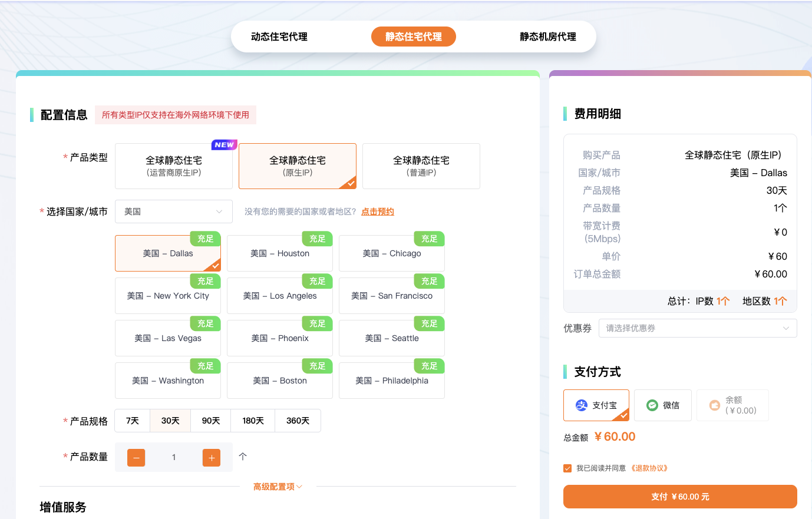Open the 美国 country dropdown
The image size is (812, 519).
(174, 211)
